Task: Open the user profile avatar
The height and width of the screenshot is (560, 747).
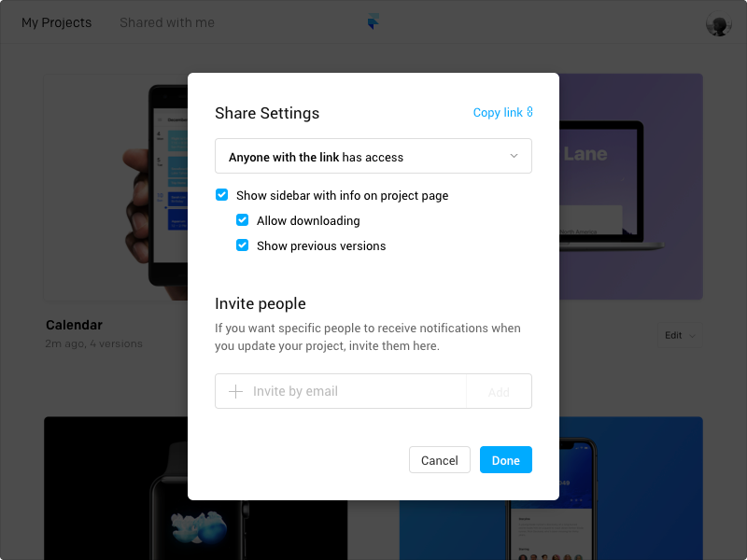Action: (x=718, y=22)
